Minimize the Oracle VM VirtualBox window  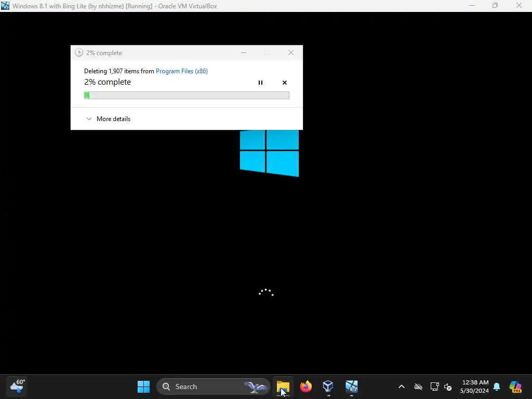click(472, 6)
